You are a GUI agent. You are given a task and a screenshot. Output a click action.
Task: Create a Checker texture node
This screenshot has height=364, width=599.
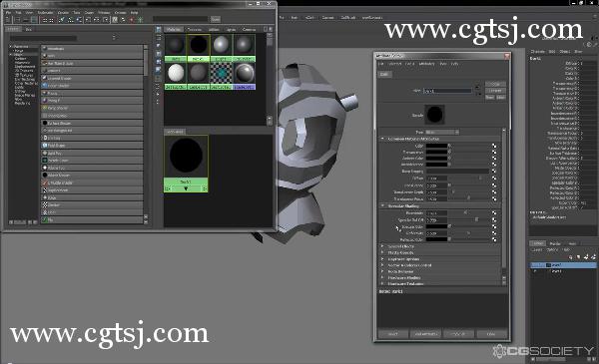pyautogui.click(x=92, y=204)
